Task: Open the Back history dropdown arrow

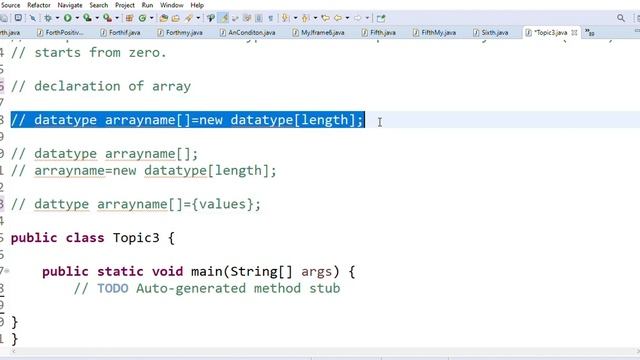Action: (347, 18)
